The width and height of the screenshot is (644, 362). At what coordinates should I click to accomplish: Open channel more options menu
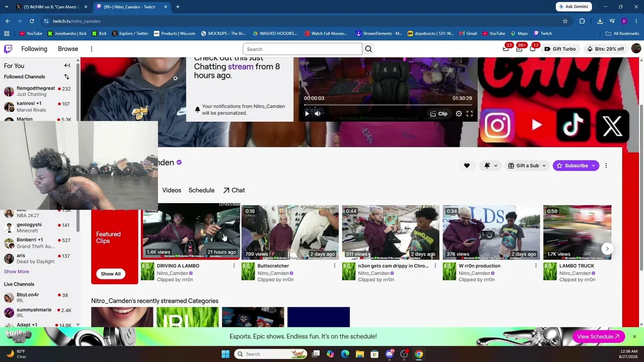[606, 165]
